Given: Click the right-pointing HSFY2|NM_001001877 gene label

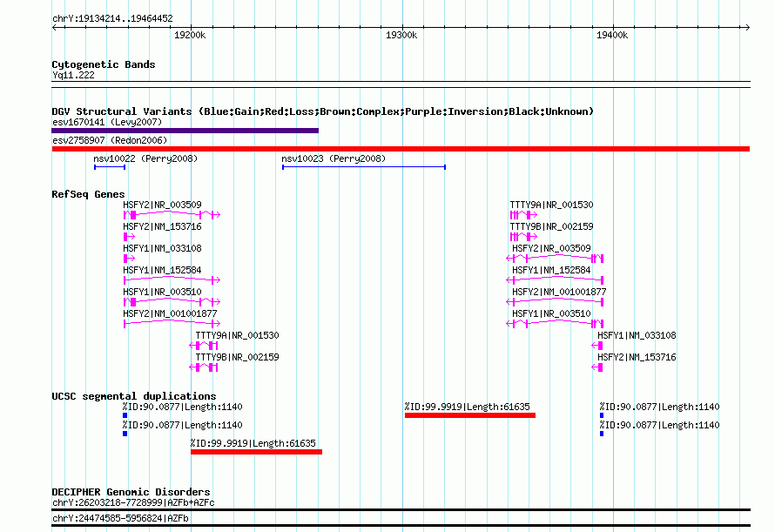Looking at the screenshot, I should click(x=170, y=313).
